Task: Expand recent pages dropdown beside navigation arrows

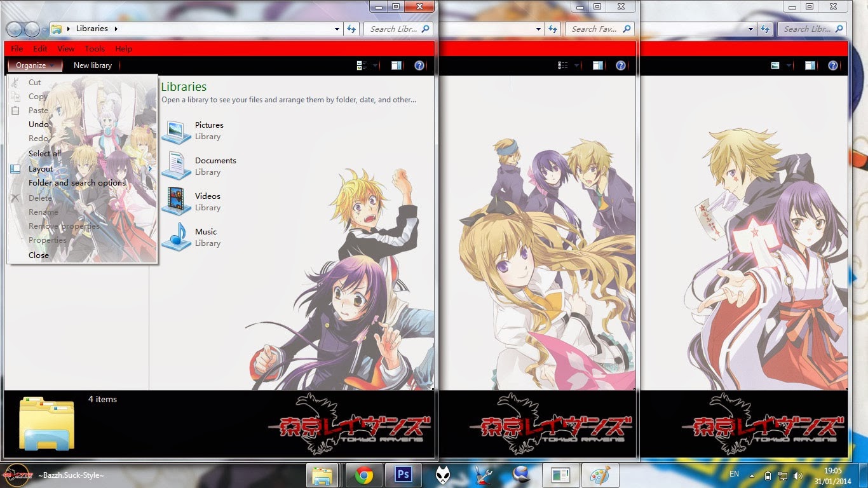Action: [x=44, y=30]
